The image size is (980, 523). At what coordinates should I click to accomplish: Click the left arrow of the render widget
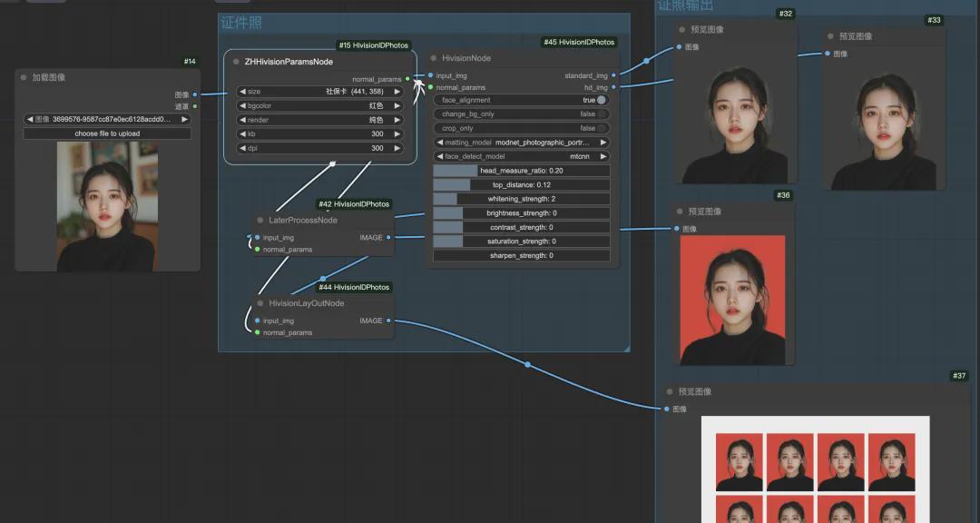coord(242,120)
